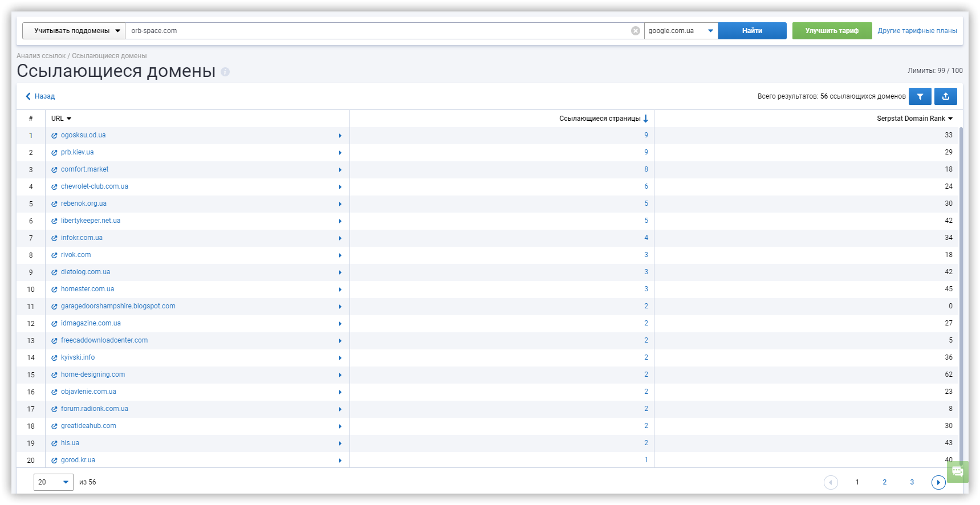Viewport: 980px width, 505px height.
Task: Open the Учитывать поддомены dropdown
Action: click(x=74, y=31)
